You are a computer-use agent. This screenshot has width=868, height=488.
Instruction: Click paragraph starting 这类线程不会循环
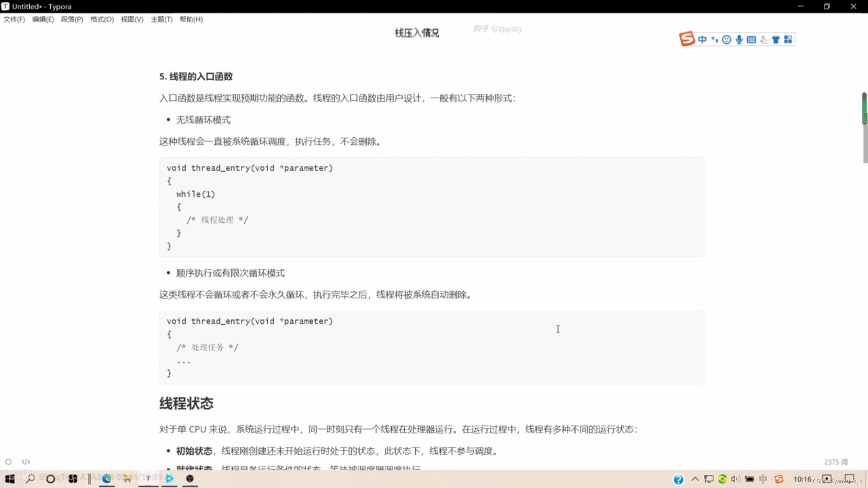tap(316, 295)
